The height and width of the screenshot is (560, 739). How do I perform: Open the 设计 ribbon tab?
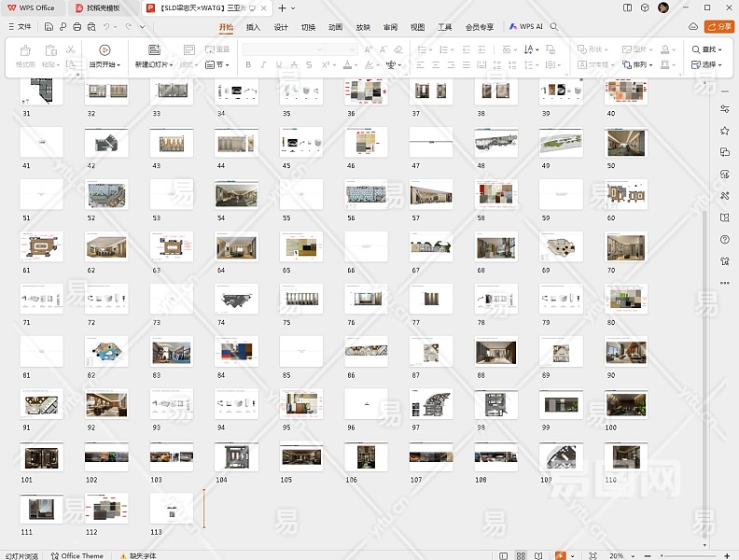281,27
